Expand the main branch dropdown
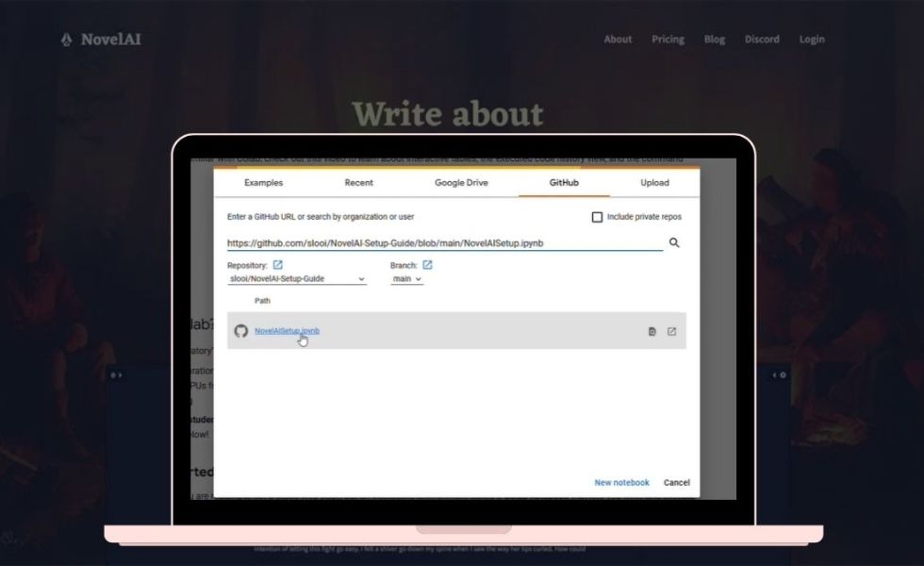924x566 pixels. click(406, 279)
